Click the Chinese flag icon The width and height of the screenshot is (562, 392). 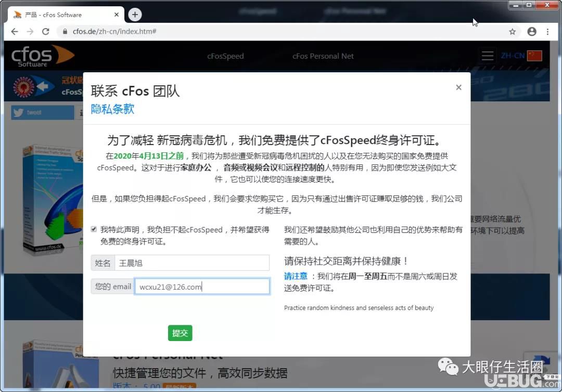pos(535,56)
